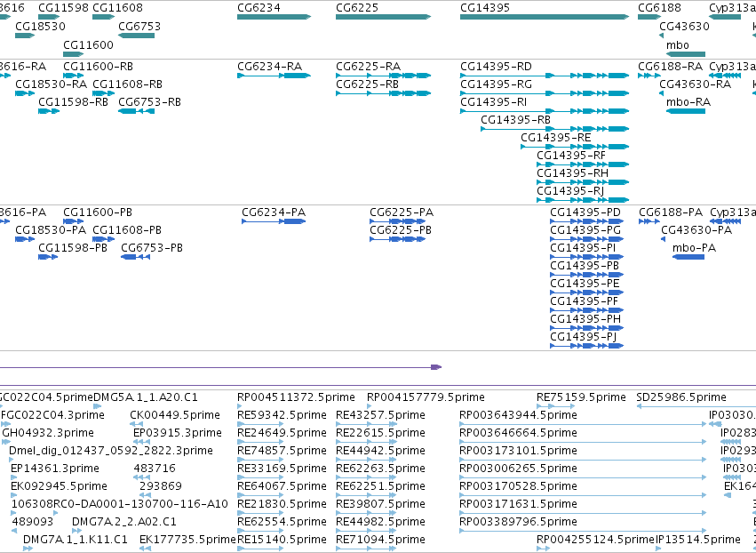This screenshot has width=756, height=553.
Task: Select the CG43630 gene label
Action: click(684, 26)
